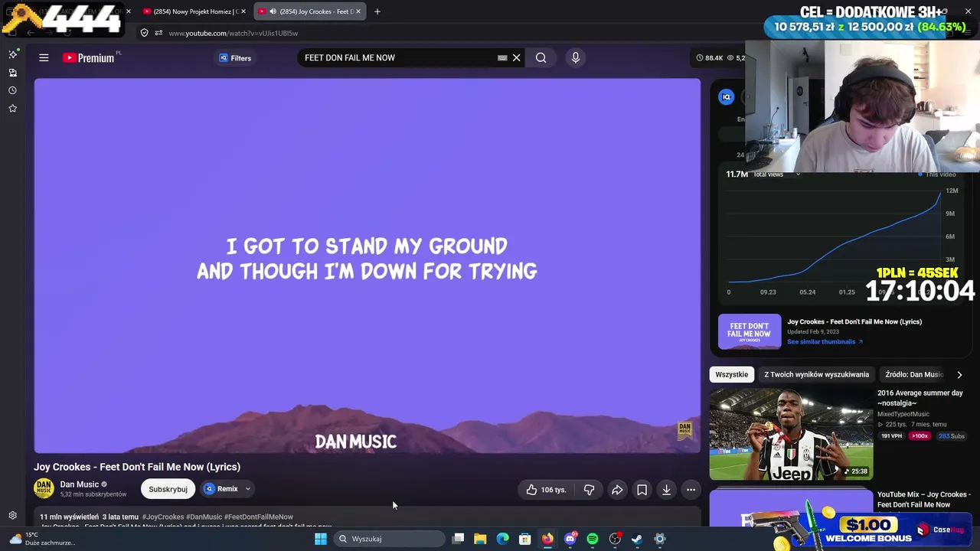Image resolution: width=980 pixels, height=551 pixels.
Task: Like the video (106 tys.)
Action: click(x=546, y=490)
